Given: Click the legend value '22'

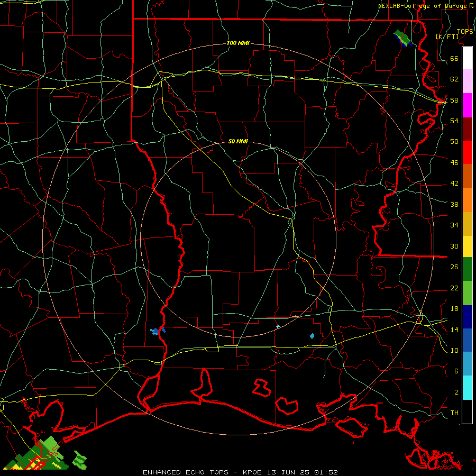Looking at the screenshot, I should point(454,288).
